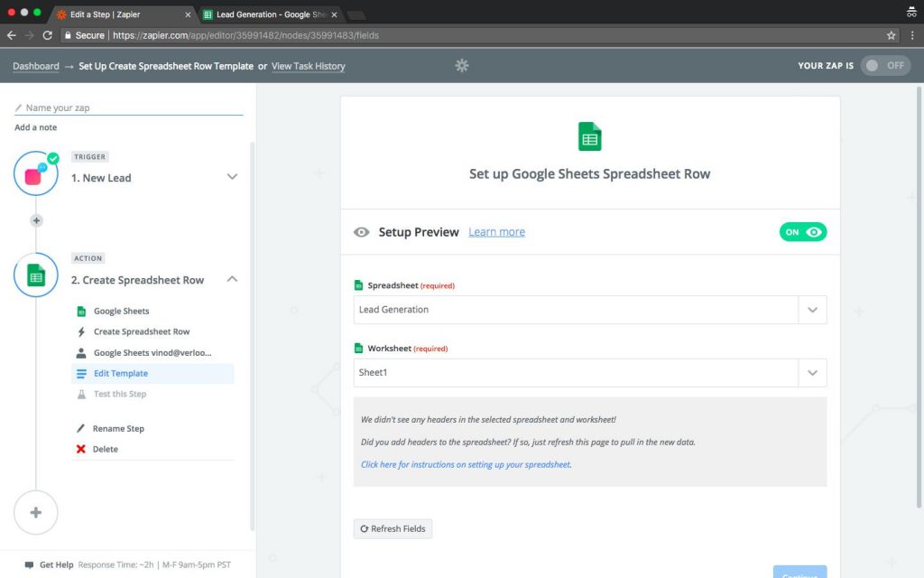Collapse the Create Spreadsheet Row step chevron
This screenshot has height=578, width=924.
pyautogui.click(x=232, y=279)
